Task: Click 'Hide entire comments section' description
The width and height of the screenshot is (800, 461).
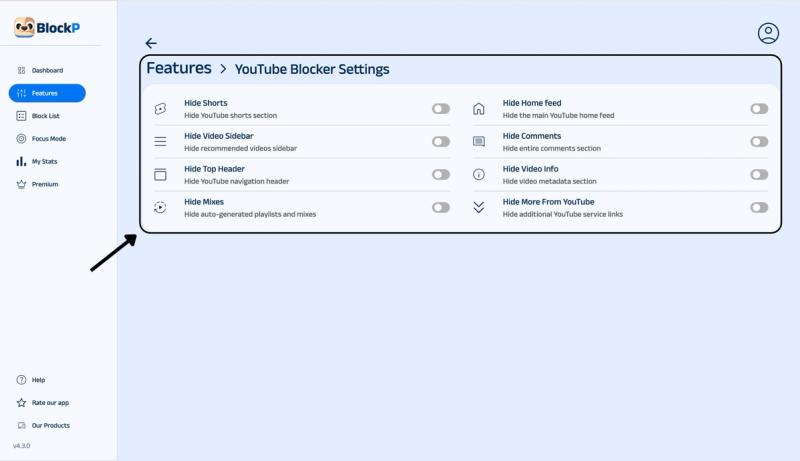Action: 552,148
